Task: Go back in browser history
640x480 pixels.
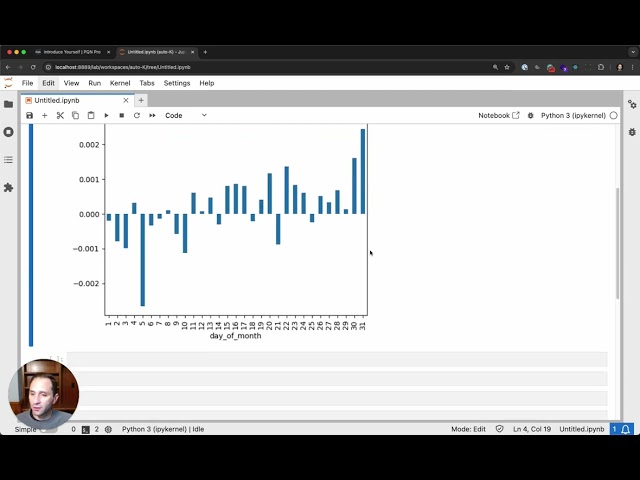Action: pyautogui.click(x=8, y=67)
